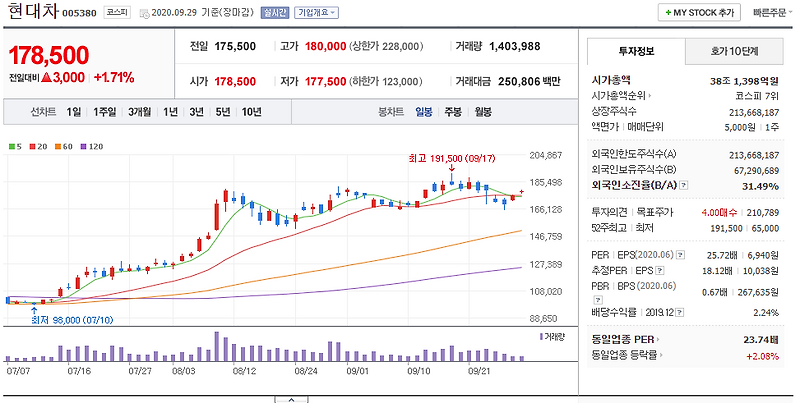
Task: Click the 전일 175,500 value
Action: 235,46
